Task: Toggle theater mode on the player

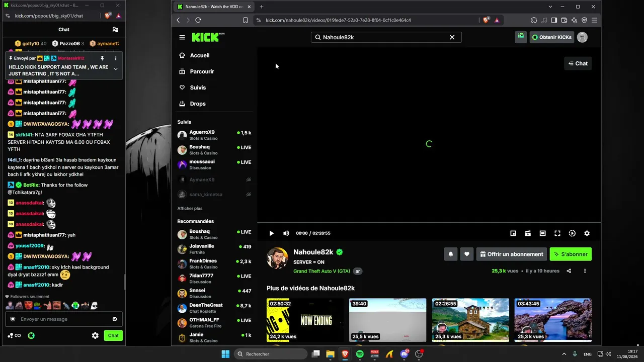Action: click(x=542, y=233)
